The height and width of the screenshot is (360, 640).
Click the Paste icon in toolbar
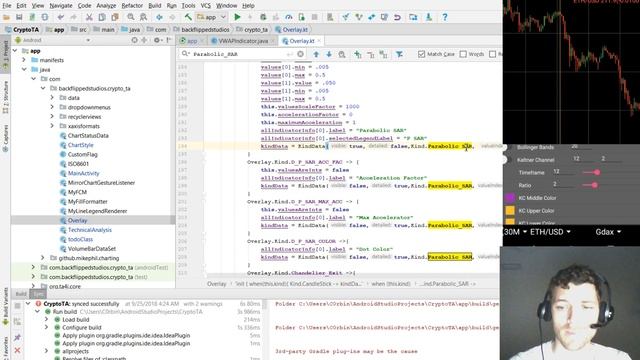click(115, 17)
